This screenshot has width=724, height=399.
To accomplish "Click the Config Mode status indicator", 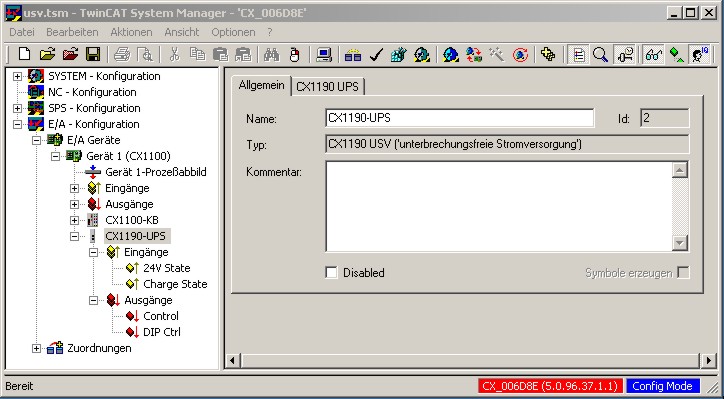I will (663, 386).
